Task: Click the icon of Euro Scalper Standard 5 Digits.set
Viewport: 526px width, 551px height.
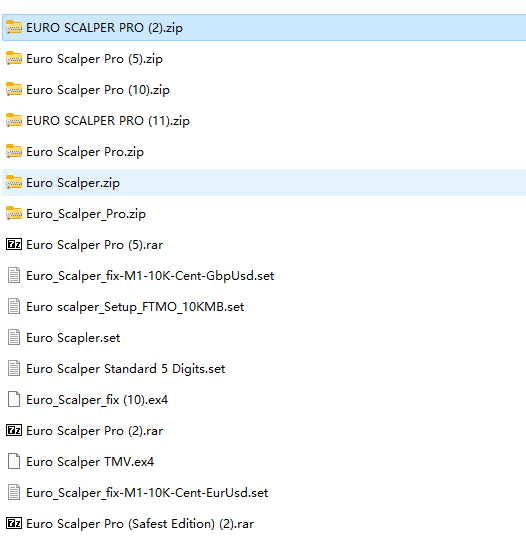Action: tap(14, 368)
